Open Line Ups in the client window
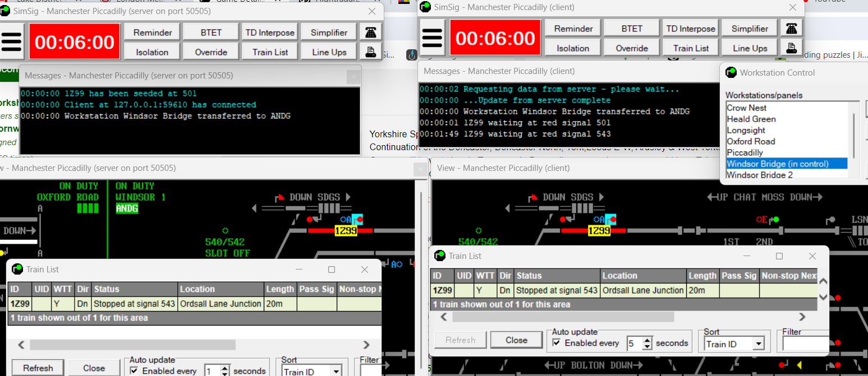This screenshot has width=868, height=376. [x=750, y=48]
